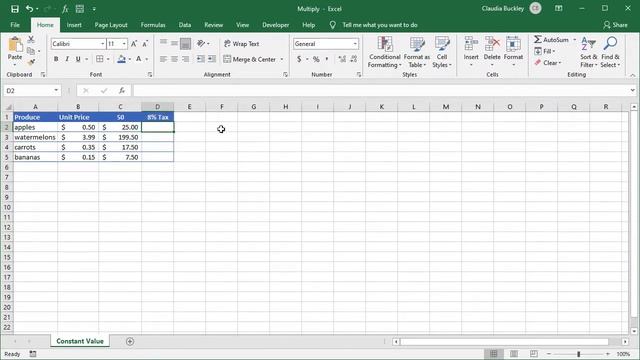Open Fill options

(x=545, y=51)
